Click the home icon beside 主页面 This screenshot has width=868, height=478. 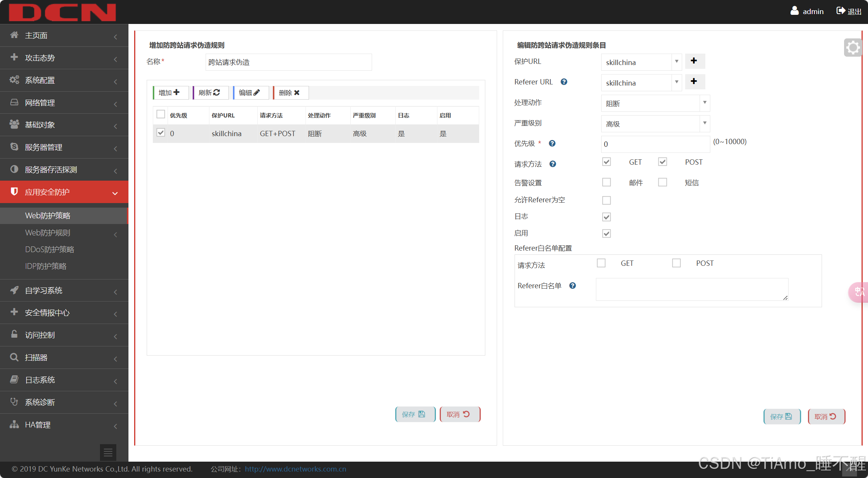(14, 35)
